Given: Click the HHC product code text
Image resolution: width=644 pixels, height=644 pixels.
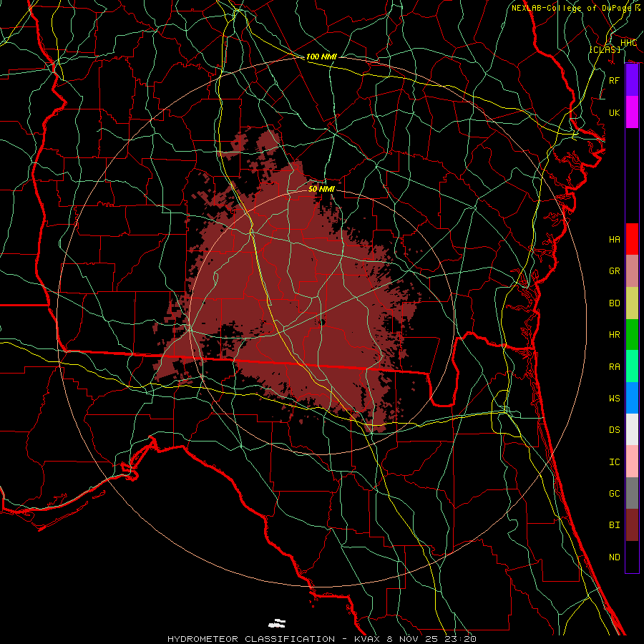Looking at the screenshot, I should pyautogui.click(x=628, y=43).
